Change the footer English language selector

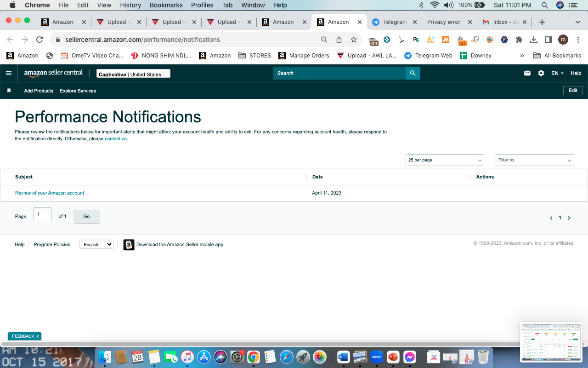[96, 245]
